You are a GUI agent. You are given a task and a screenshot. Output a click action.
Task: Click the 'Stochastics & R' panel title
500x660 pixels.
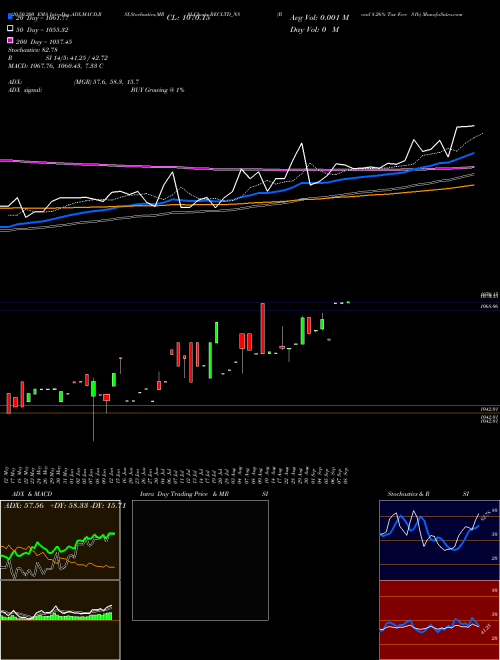click(x=409, y=494)
